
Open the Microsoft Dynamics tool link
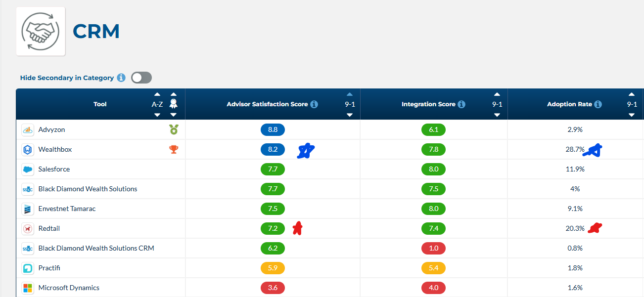[69, 288]
